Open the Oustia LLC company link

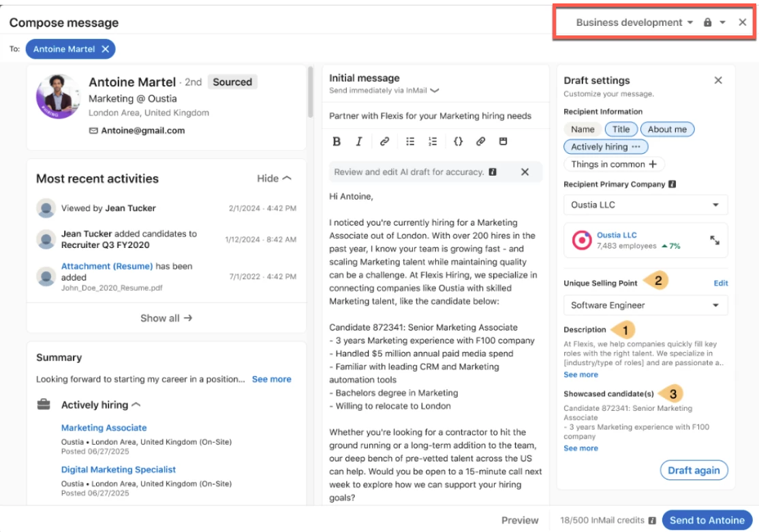pos(616,235)
